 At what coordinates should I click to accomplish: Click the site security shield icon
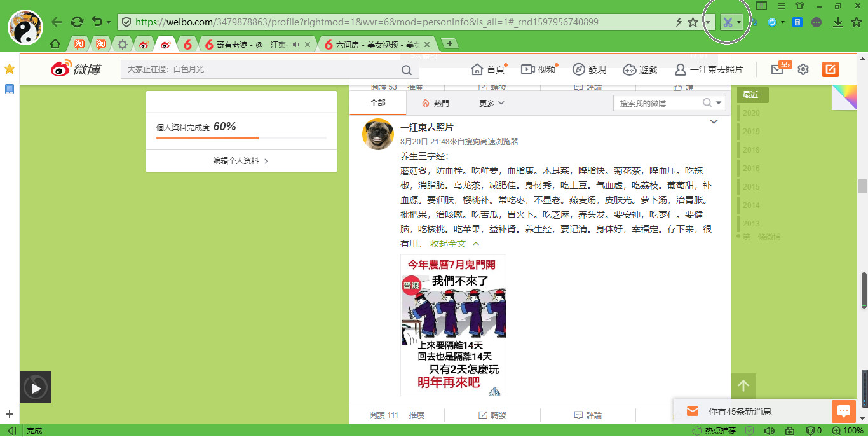(x=126, y=22)
